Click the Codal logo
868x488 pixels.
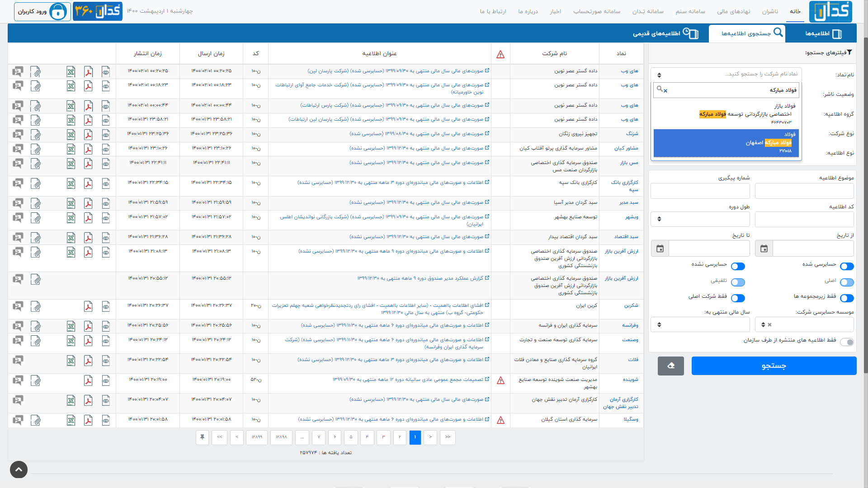pyautogui.click(x=830, y=11)
